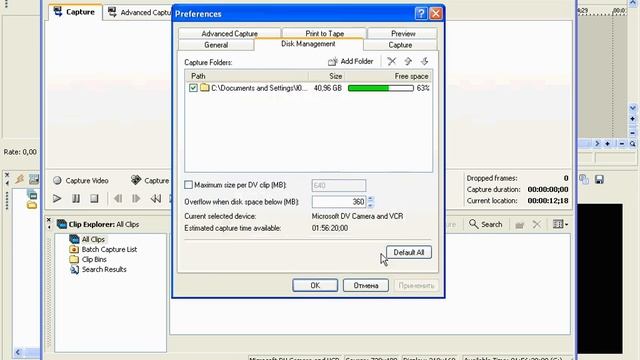Image resolution: width=640 pixels, height=360 pixels.
Task: Open the Preview preferences tab
Action: click(403, 33)
